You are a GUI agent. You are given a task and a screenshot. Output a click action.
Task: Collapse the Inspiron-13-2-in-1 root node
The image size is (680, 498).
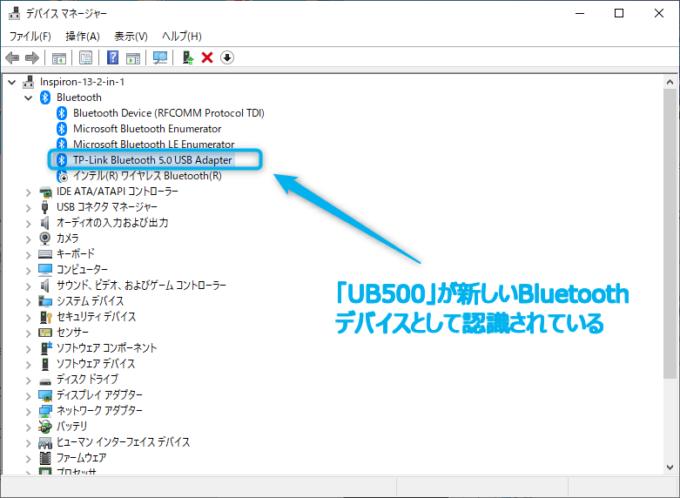click(12, 82)
